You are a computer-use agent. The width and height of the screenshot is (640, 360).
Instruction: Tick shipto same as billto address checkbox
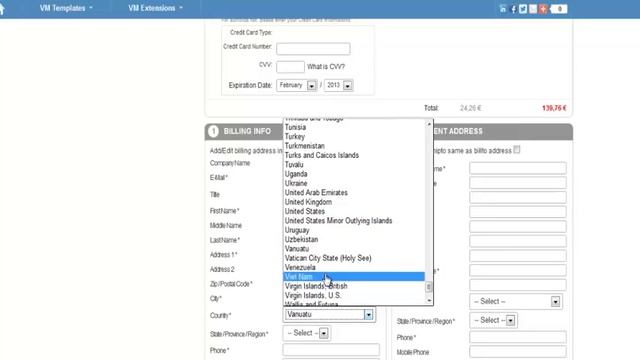[x=517, y=149]
